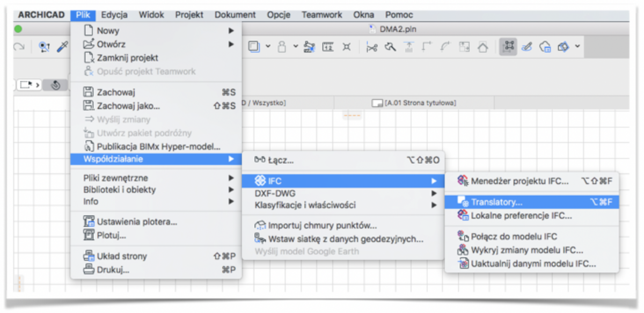Choose Menedżer projektu IFC... menu entry
Viewport: 644px width, 313px height.
click(x=519, y=181)
